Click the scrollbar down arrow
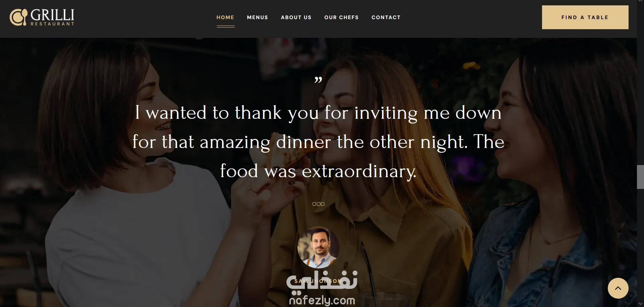This screenshot has width=644, height=307. (x=640, y=305)
